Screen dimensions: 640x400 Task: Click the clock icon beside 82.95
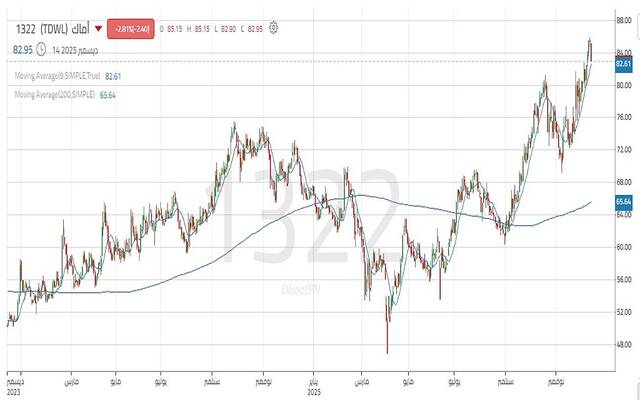click(x=40, y=48)
